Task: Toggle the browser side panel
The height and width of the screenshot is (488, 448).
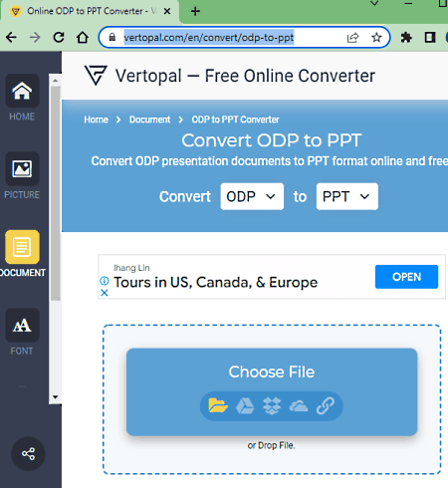Action: tap(430, 37)
